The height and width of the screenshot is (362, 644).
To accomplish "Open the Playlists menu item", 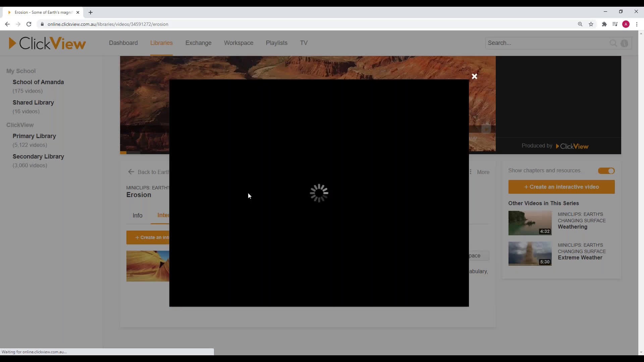I will pyautogui.click(x=276, y=43).
